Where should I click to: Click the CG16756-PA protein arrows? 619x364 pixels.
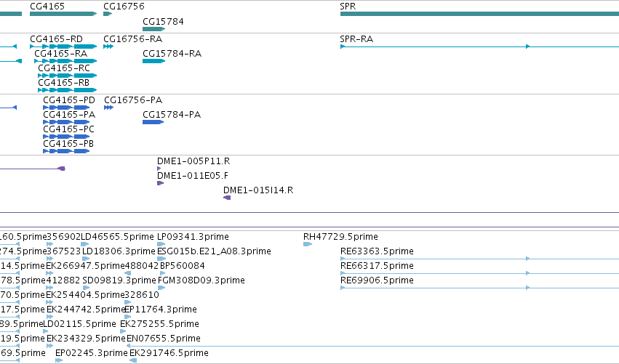[108, 108]
